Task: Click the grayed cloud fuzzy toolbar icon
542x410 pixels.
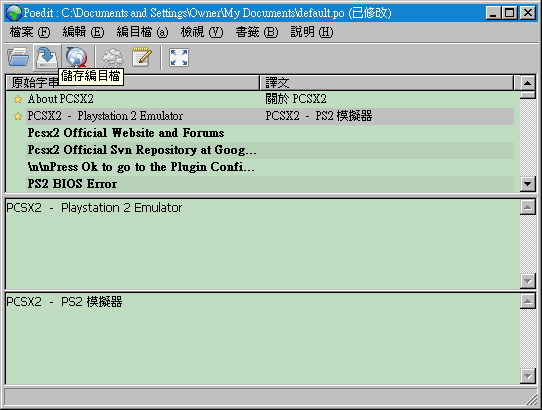Action: coord(113,57)
